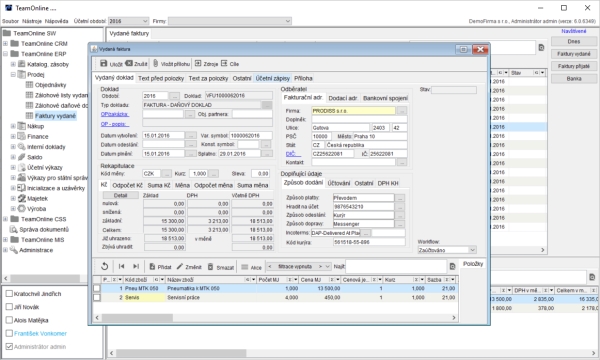Open the Akce actions menu icon
The width and height of the screenshot is (600, 360).
[245, 267]
